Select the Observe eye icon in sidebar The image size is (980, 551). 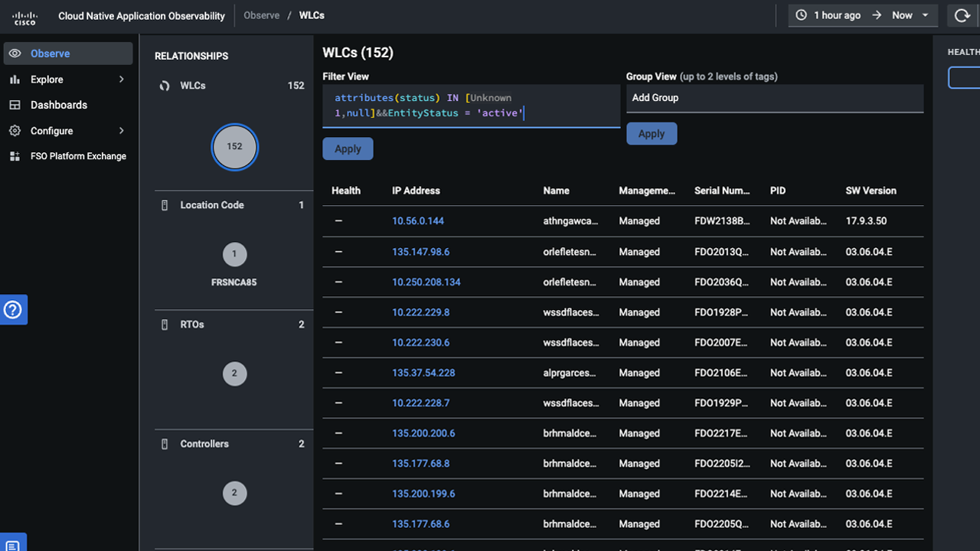[x=15, y=53]
